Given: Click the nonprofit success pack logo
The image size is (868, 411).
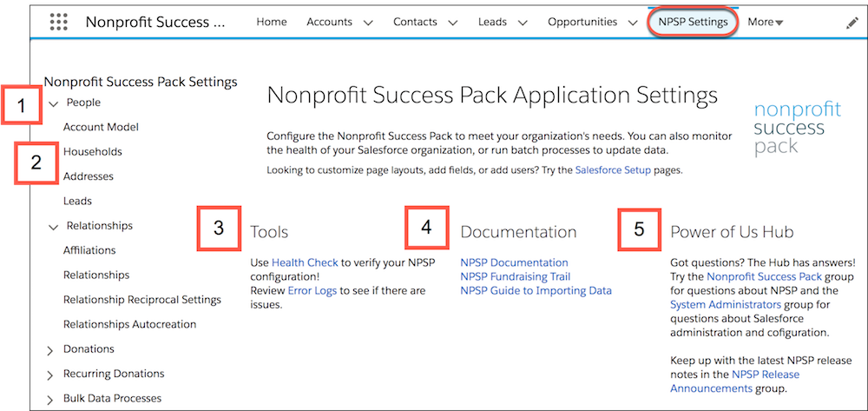Looking at the screenshot, I should 798,129.
